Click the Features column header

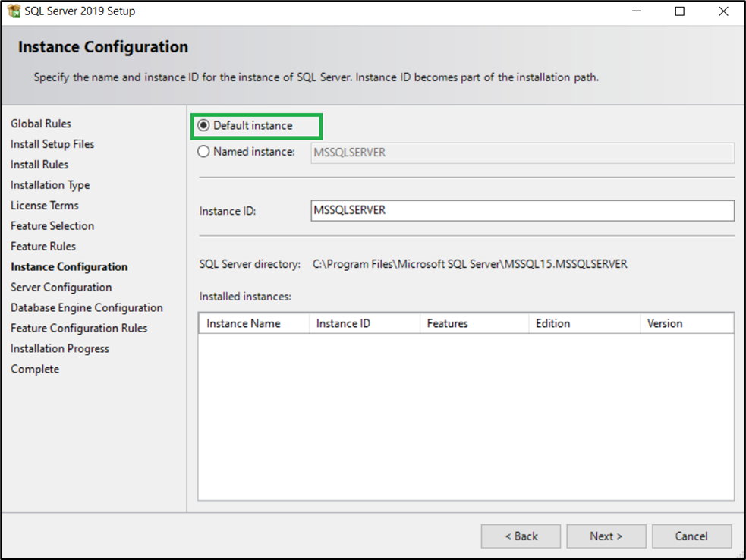pos(474,323)
